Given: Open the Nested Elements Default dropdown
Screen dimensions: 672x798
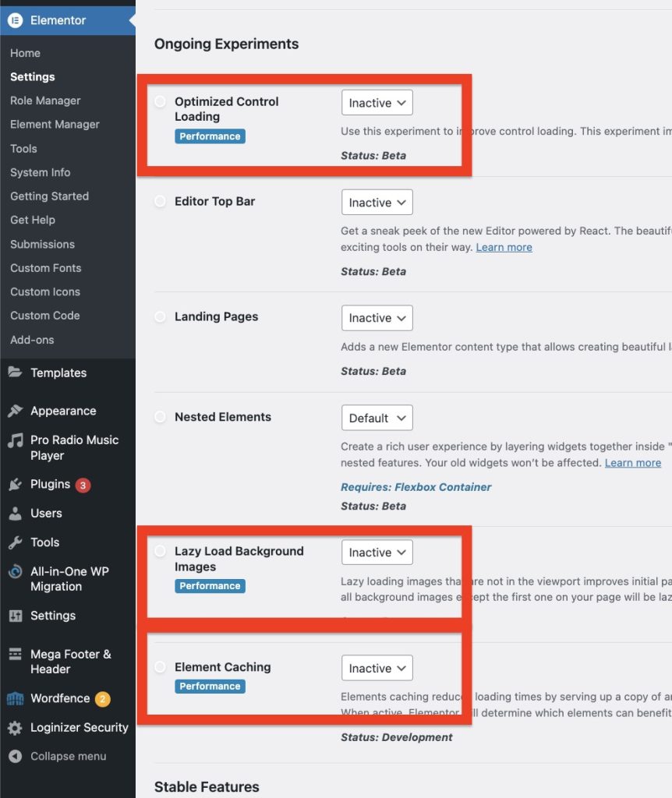Looking at the screenshot, I should point(377,418).
